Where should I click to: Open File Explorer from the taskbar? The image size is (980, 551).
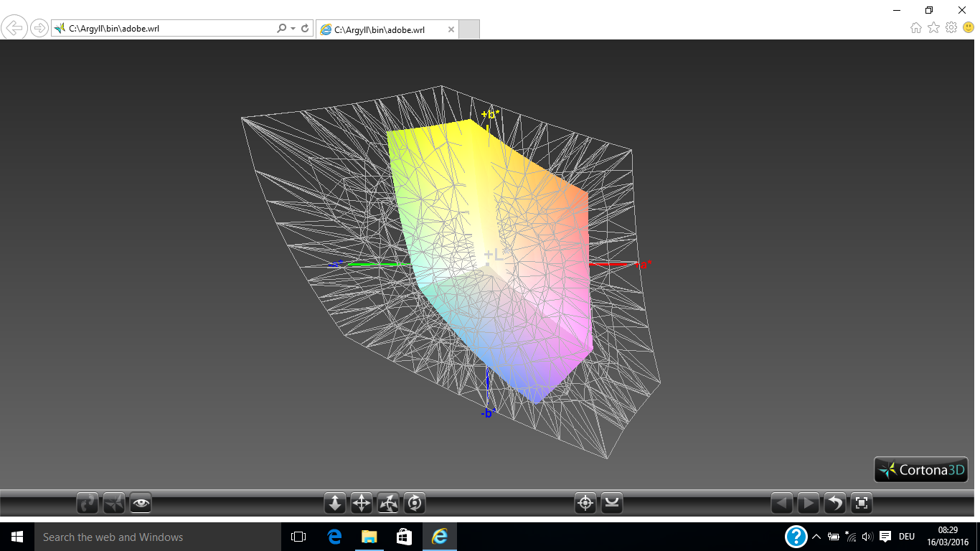click(369, 537)
